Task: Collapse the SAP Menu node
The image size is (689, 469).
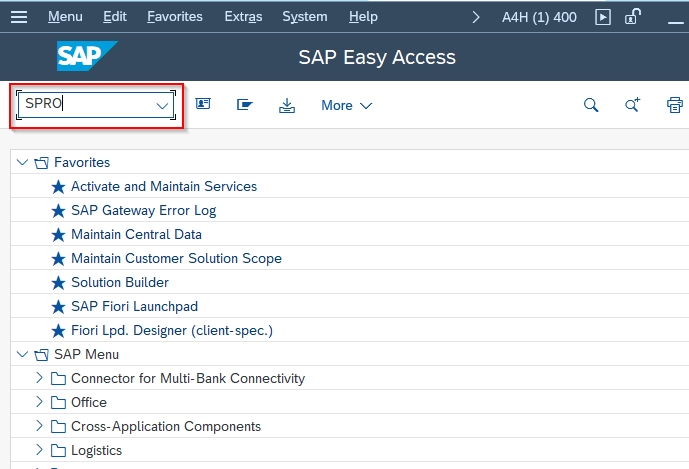Action: [23, 354]
